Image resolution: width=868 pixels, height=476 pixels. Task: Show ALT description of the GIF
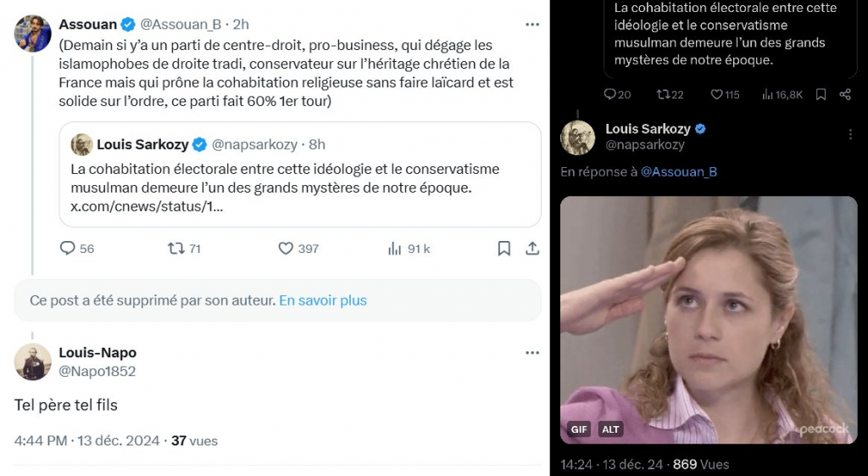(x=610, y=429)
